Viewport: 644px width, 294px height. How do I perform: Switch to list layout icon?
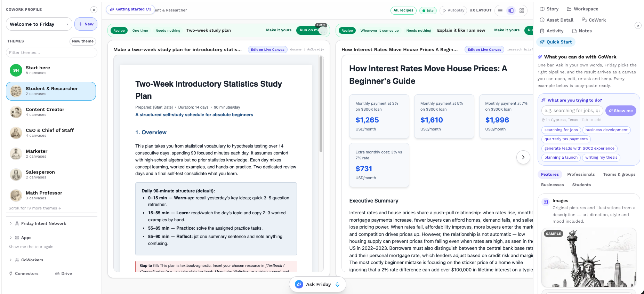point(500,10)
